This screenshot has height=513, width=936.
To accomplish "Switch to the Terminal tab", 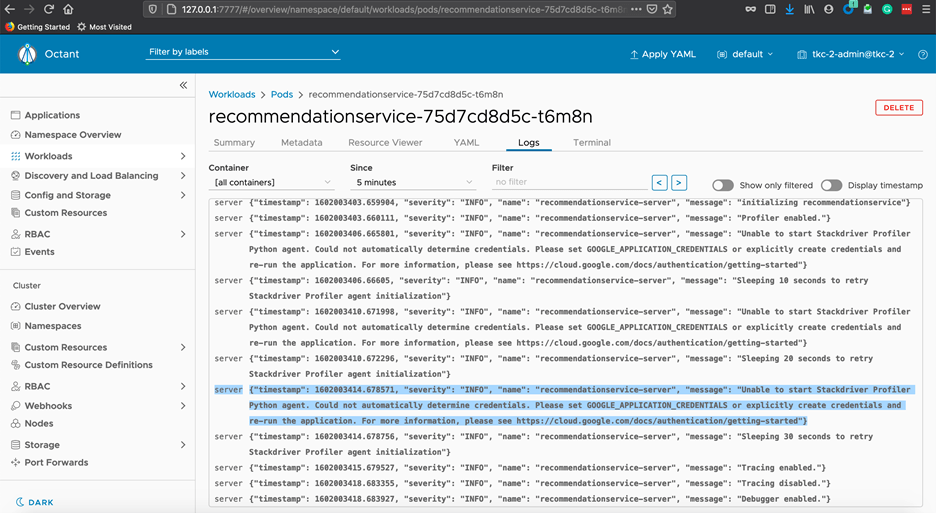I will pos(591,143).
